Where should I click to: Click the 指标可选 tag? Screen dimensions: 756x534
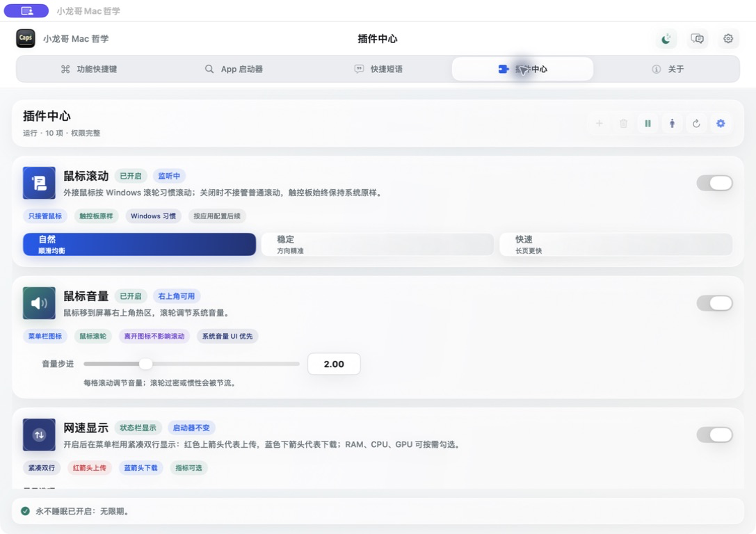pos(188,467)
